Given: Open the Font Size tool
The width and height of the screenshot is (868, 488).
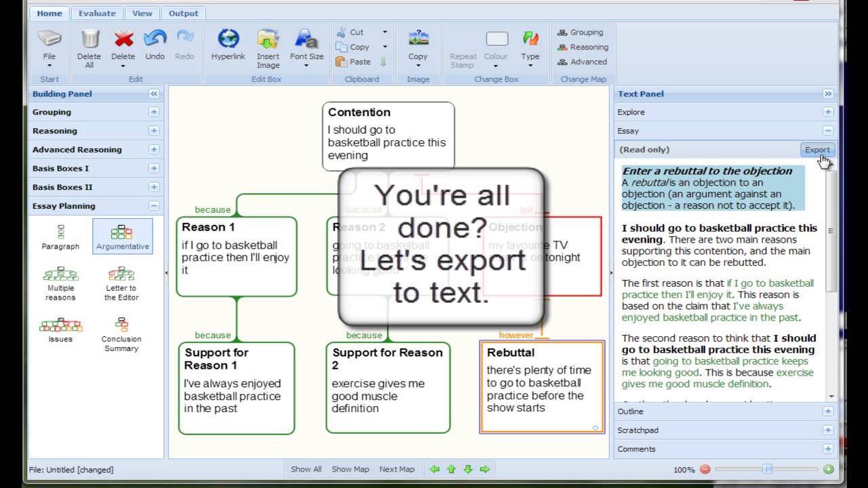Looking at the screenshot, I should (307, 39).
